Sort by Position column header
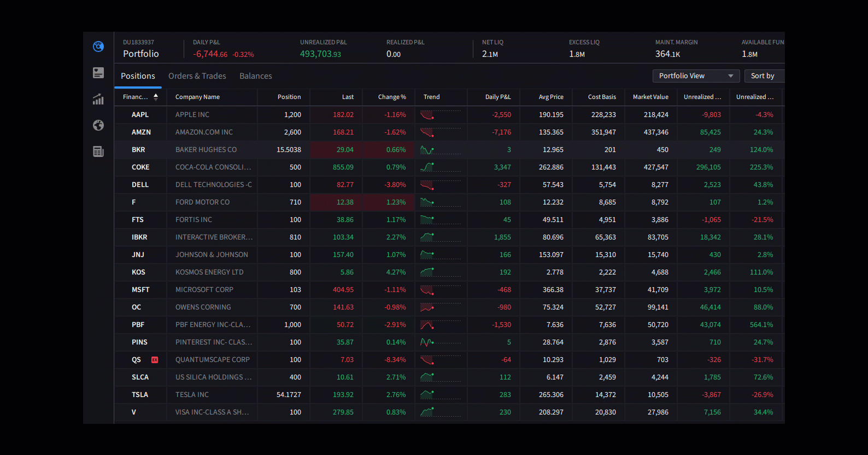 click(x=289, y=97)
